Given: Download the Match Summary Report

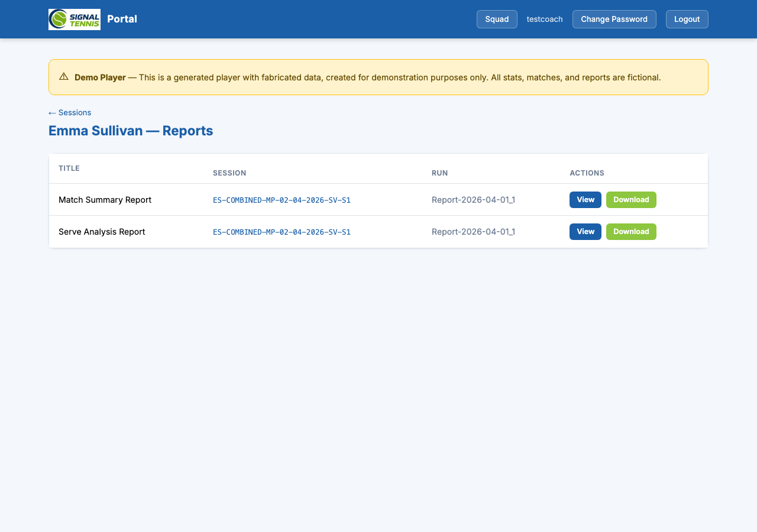Looking at the screenshot, I should pos(631,200).
